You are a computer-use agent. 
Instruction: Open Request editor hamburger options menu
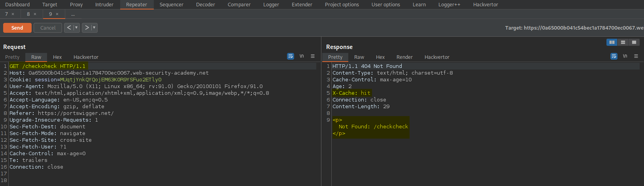(313, 56)
